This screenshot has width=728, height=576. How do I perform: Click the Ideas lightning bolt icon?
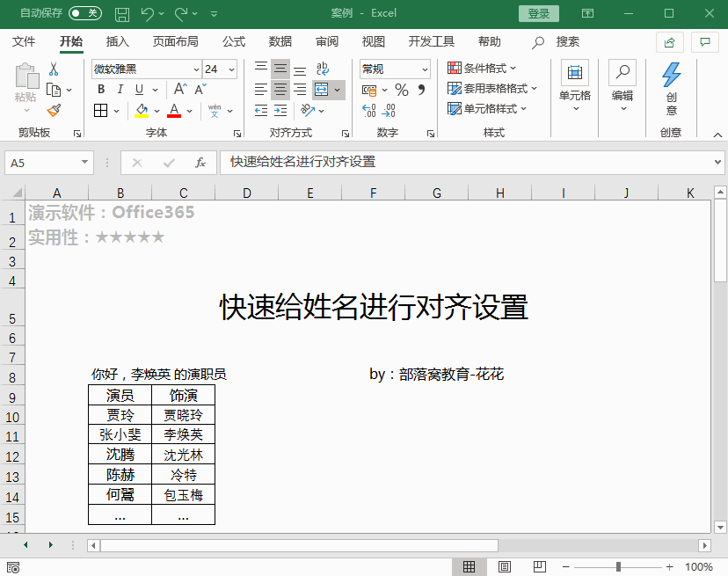(671, 75)
